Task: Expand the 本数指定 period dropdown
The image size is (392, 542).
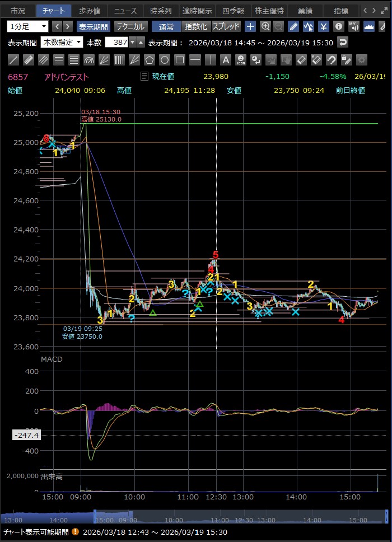Action: coord(62,42)
